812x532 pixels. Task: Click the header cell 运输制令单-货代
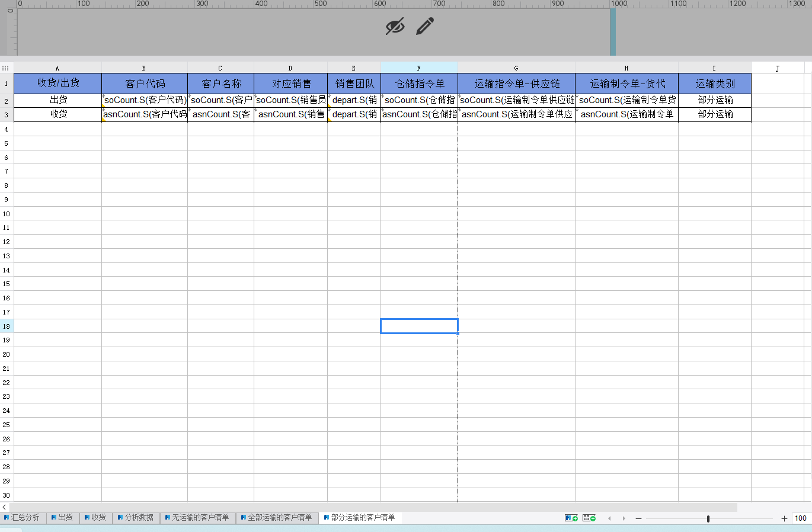pos(627,84)
